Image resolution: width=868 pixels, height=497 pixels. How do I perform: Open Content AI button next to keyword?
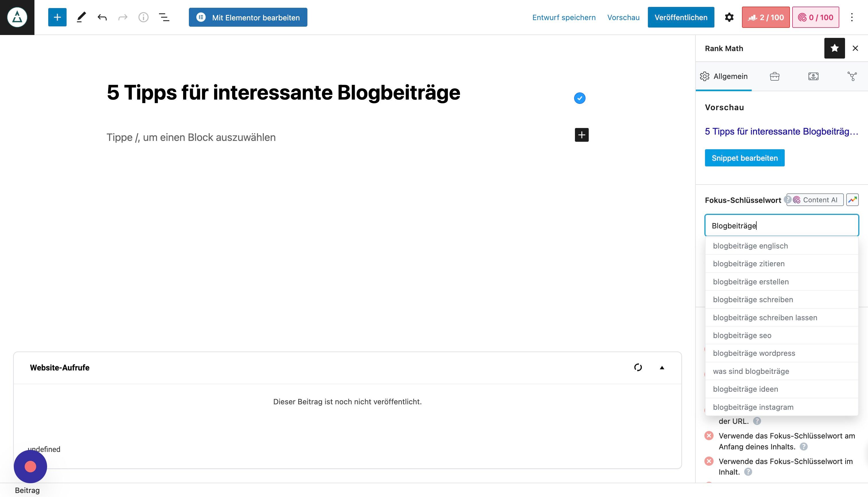tap(815, 200)
